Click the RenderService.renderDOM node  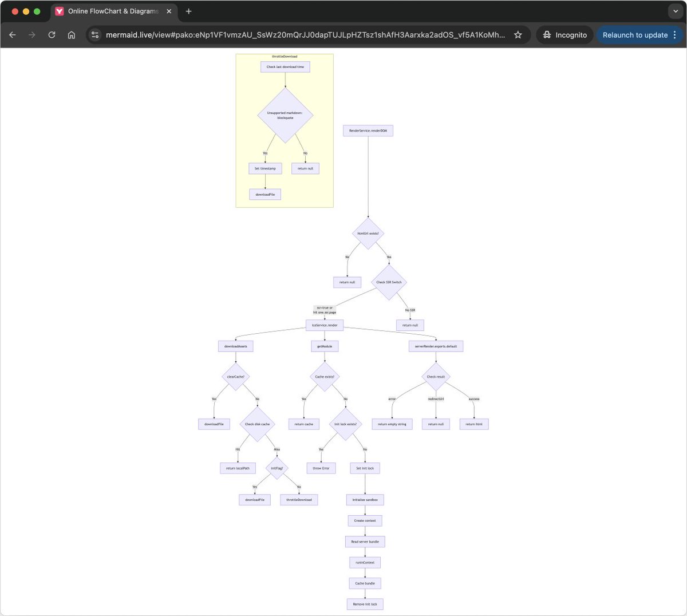pyautogui.click(x=368, y=131)
